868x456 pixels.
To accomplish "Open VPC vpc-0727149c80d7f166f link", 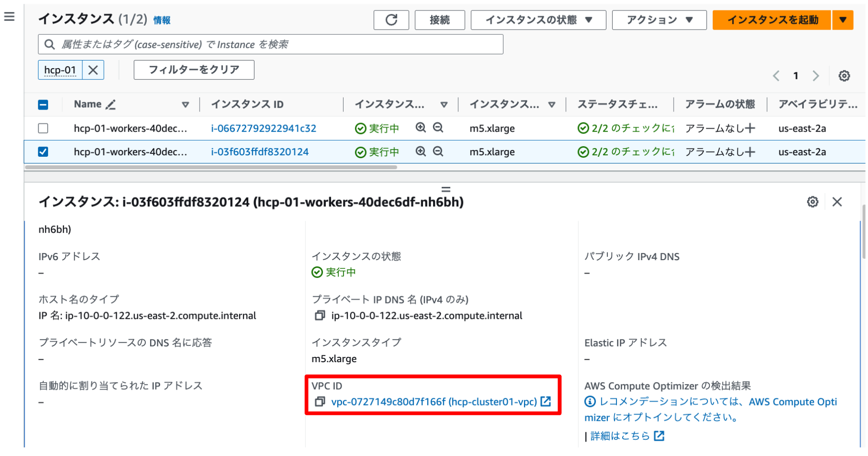I will click(x=434, y=402).
